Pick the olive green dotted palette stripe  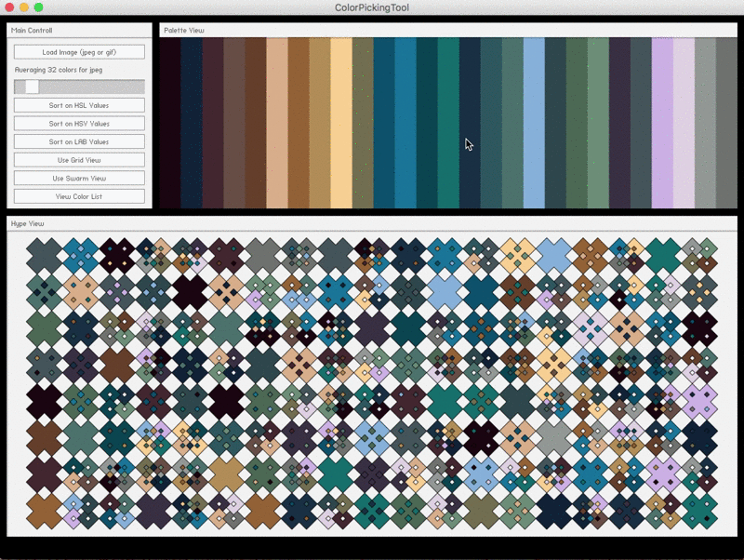point(363,123)
